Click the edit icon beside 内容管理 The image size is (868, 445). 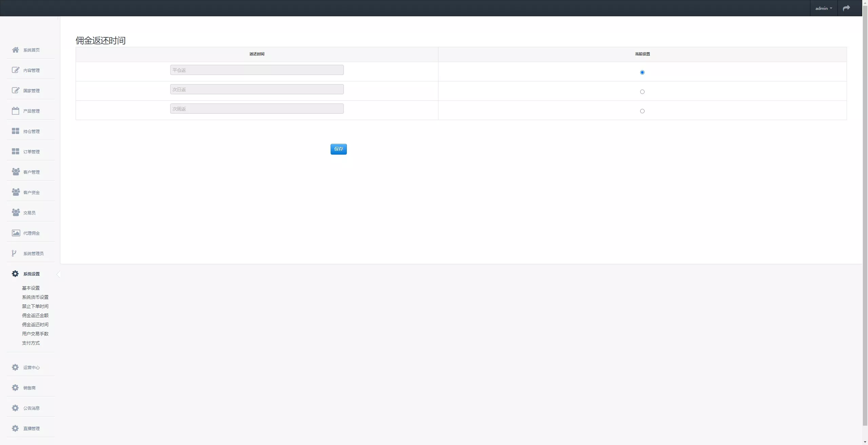pos(15,70)
